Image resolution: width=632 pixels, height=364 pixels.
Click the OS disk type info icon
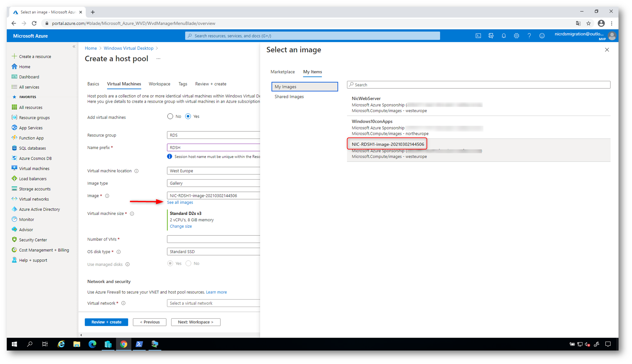(x=119, y=252)
